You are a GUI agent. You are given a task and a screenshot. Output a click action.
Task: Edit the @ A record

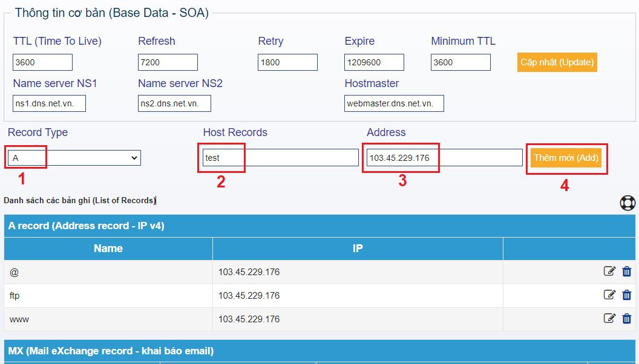[x=609, y=271]
